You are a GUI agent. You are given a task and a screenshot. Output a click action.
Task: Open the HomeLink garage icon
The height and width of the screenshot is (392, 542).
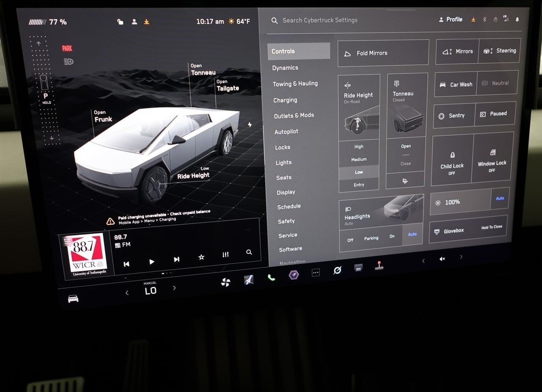(495, 19)
